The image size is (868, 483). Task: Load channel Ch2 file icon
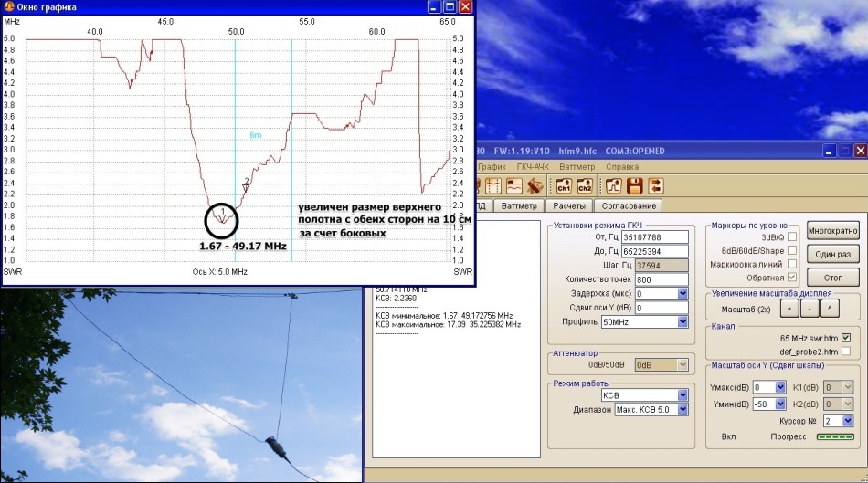585,186
